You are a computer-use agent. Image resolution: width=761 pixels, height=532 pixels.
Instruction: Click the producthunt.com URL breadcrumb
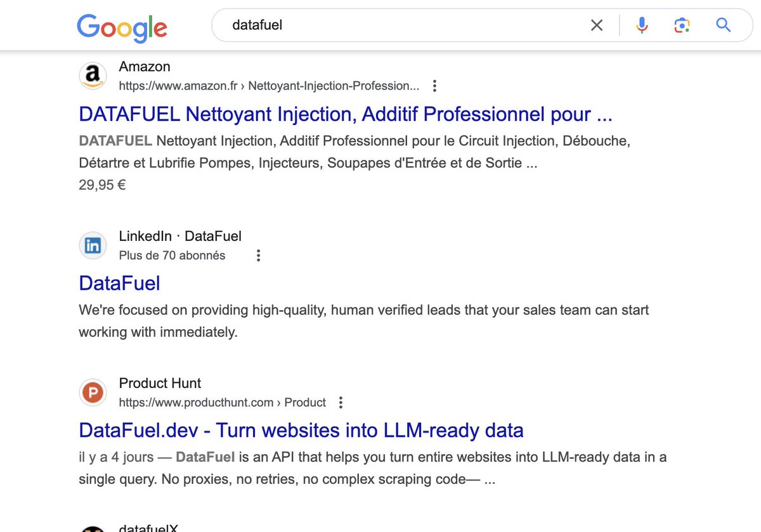click(x=223, y=403)
